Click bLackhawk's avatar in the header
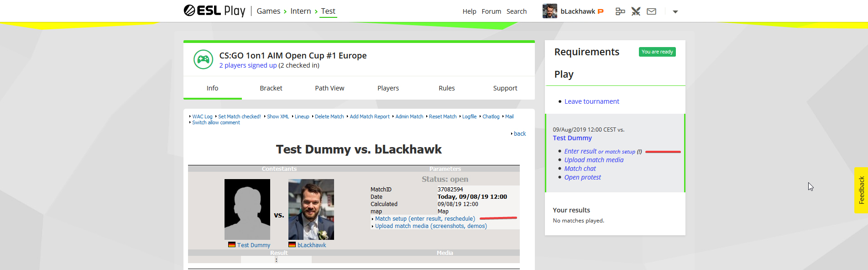 coord(550,11)
